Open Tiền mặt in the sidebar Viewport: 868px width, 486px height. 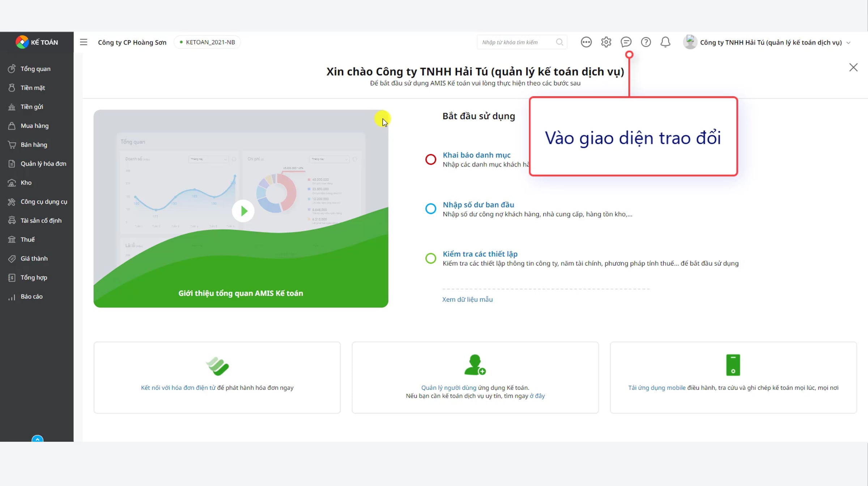(33, 88)
